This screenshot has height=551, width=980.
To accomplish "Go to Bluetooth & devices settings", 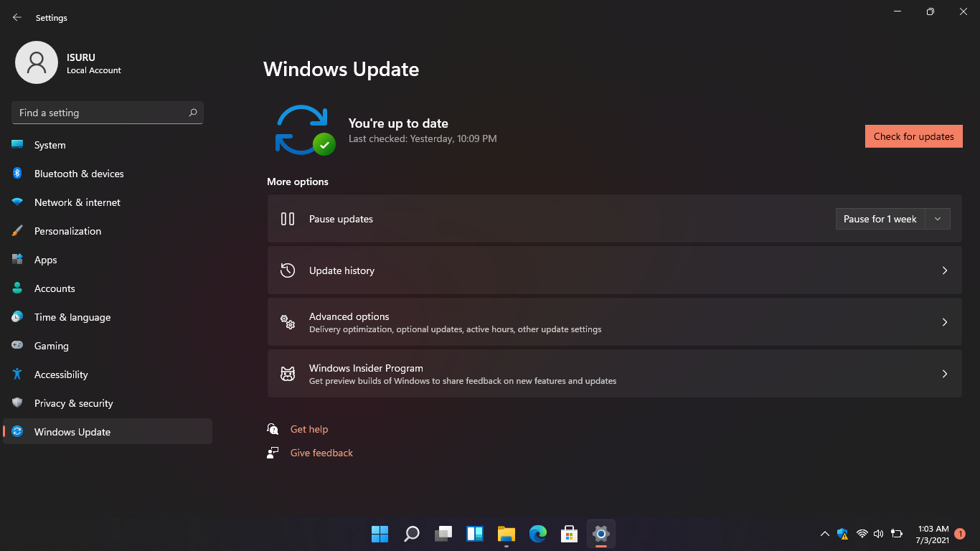I will [108, 174].
